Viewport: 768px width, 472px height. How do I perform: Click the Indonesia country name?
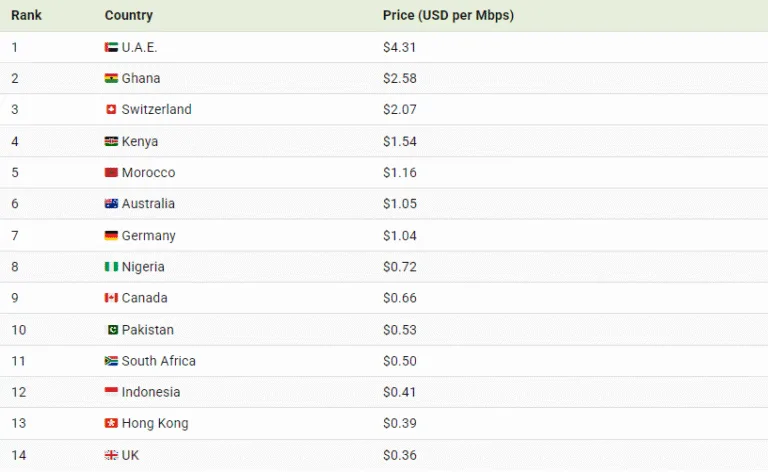point(151,392)
